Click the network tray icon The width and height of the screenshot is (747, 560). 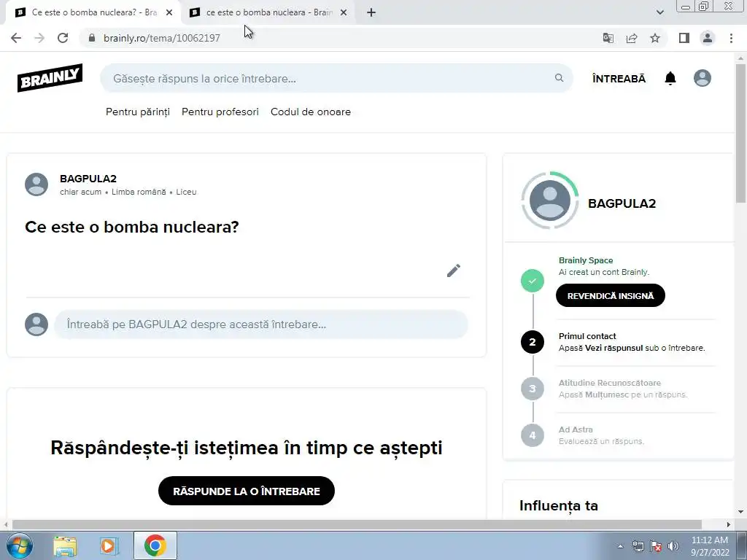coord(638,546)
